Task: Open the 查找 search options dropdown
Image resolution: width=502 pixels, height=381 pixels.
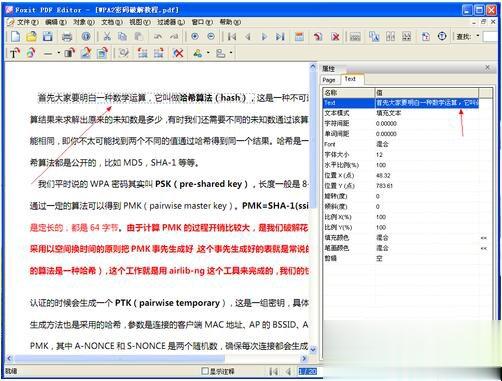Action: pos(477,36)
